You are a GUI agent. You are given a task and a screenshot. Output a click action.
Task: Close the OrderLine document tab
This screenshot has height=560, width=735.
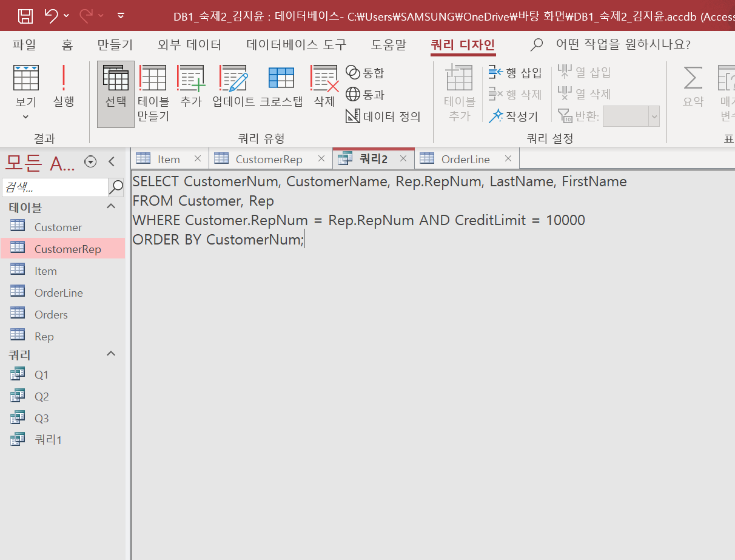(508, 159)
